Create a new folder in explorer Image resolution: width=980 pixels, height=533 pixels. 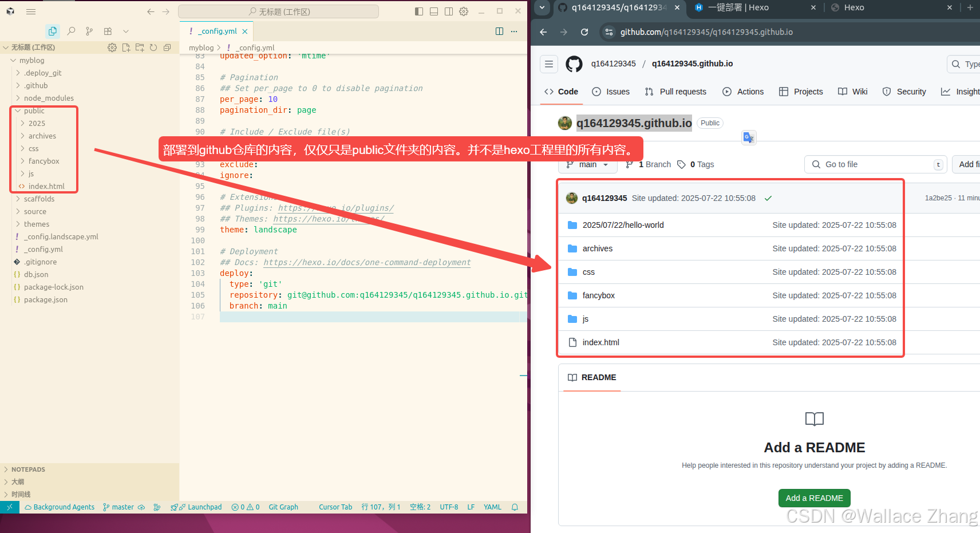click(x=140, y=48)
